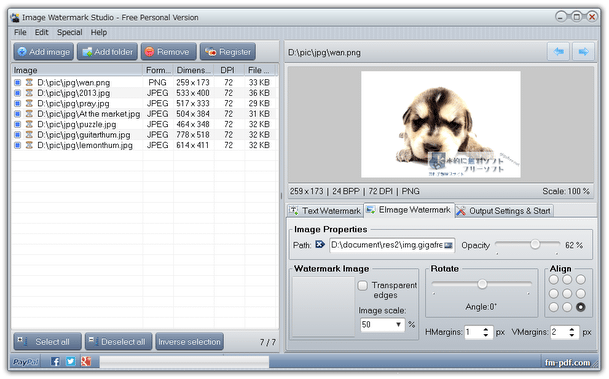Decrease the VMargins stepper value

point(572,335)
